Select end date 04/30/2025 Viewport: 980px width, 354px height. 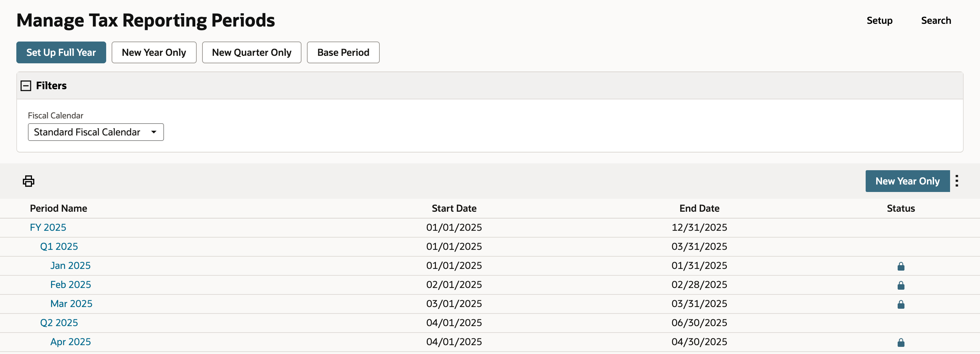click(699, 341)
